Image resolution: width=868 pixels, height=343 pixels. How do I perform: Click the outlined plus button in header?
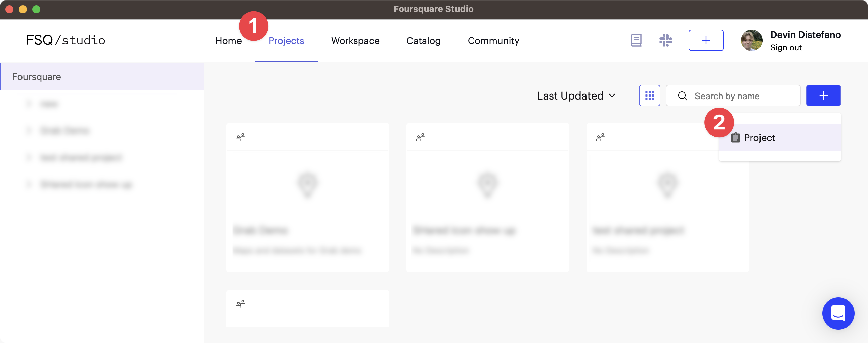coord(706,40)
